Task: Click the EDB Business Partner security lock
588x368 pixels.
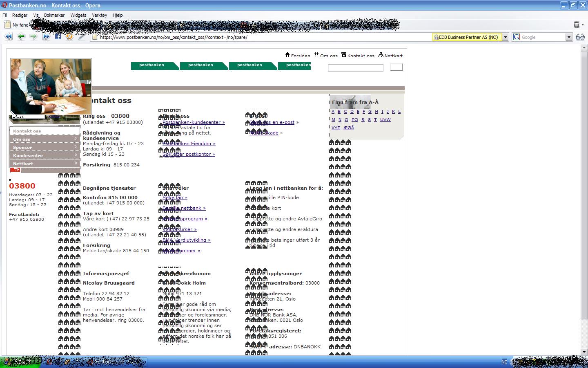Action: [x=436, y=37]
